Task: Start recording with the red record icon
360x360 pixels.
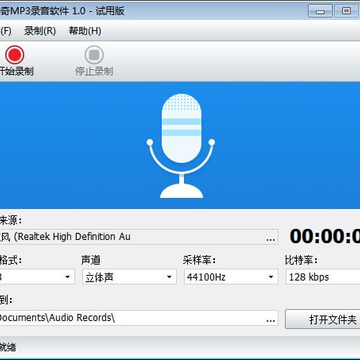Action: coord(15,55)
